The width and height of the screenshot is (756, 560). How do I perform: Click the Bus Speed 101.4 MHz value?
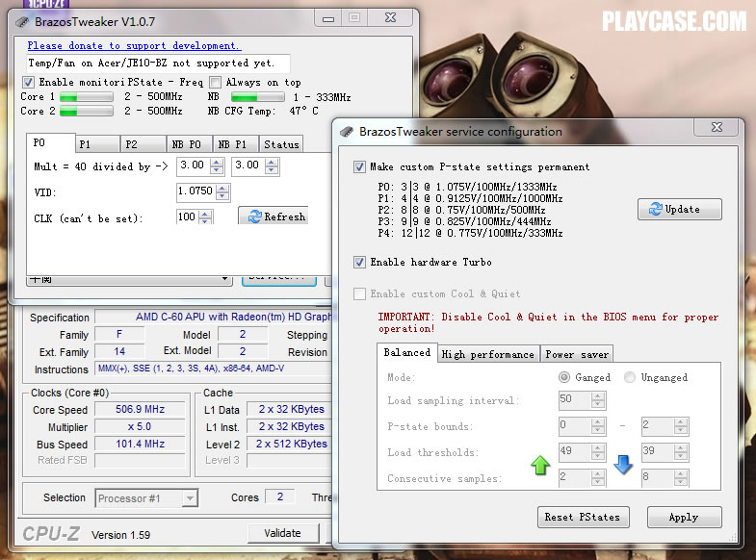(141, 444)
